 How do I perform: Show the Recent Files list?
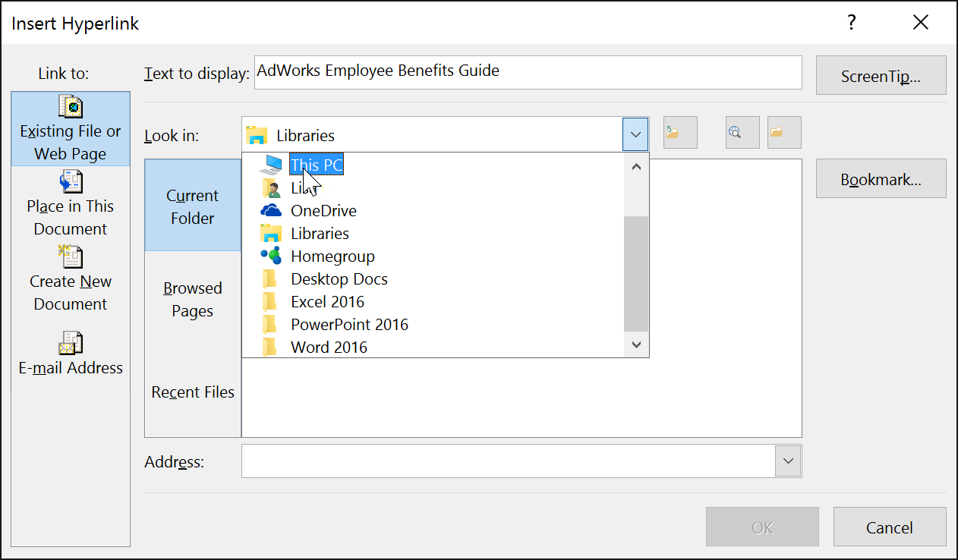tap(192, 392)
